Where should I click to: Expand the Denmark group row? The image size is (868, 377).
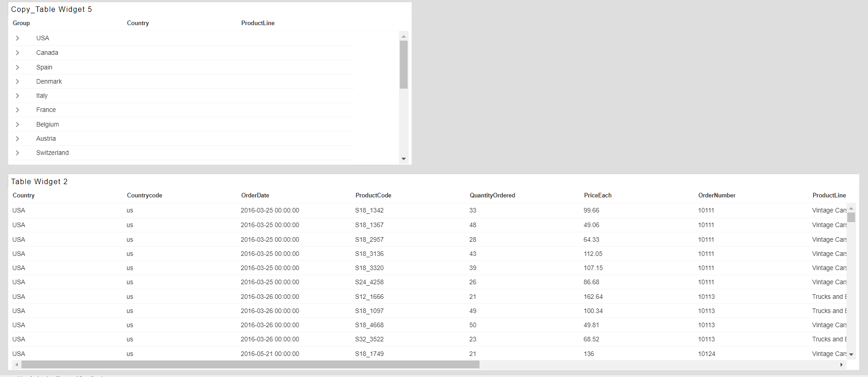pyautogui.click(x=17, y=81)
